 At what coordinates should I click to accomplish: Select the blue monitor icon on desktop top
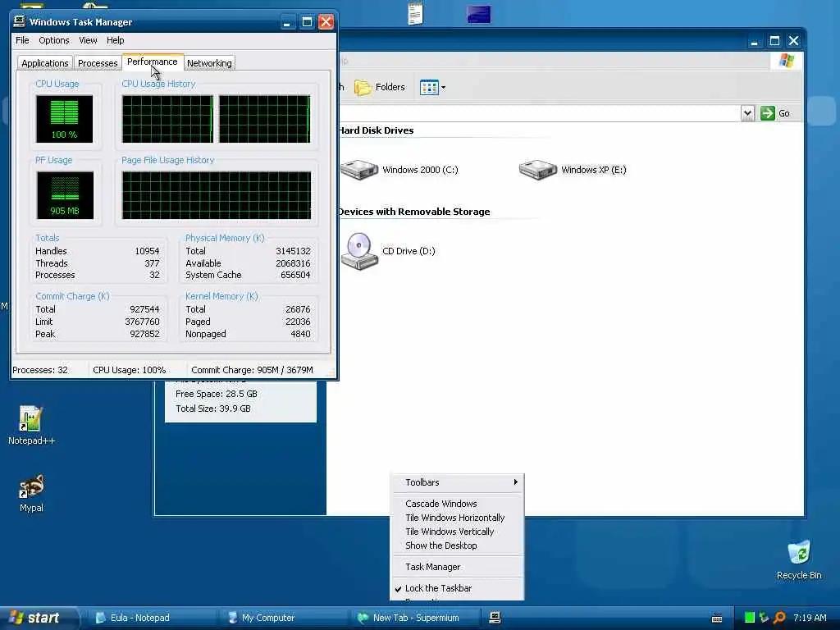(478, 14)
